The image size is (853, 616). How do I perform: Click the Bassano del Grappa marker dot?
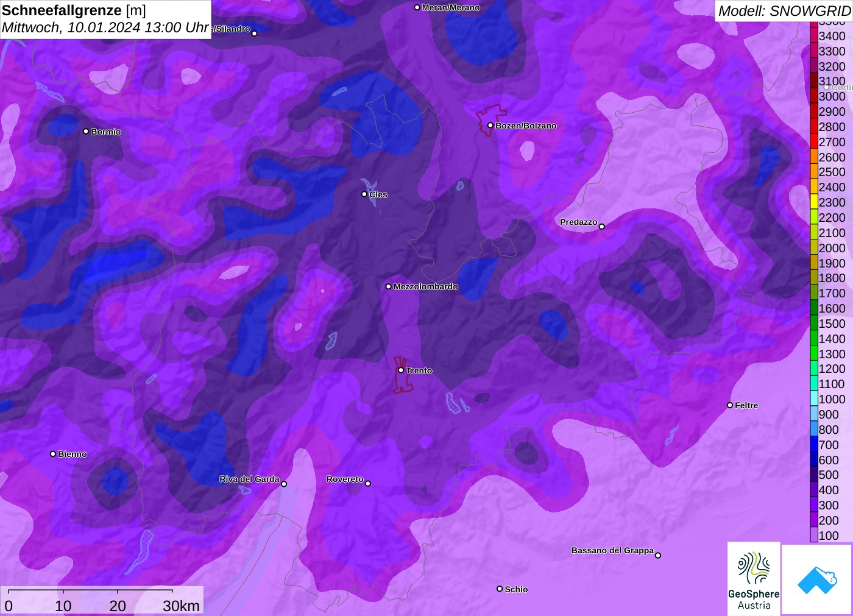[658, 555]
